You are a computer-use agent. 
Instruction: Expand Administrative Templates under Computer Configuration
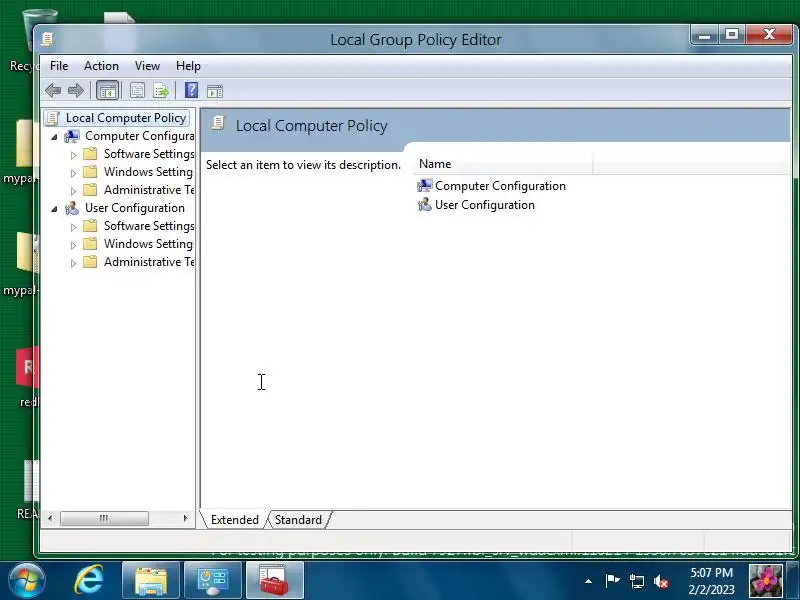point(73,191)
